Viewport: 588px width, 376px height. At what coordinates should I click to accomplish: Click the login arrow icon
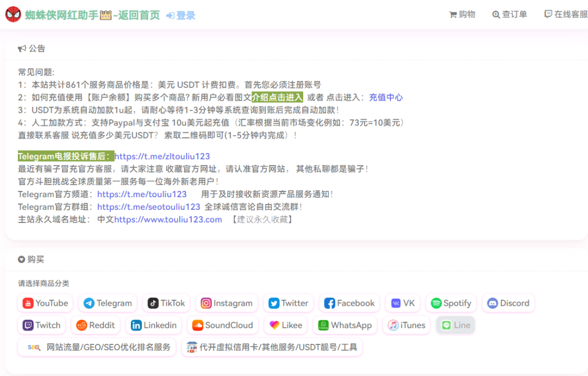170,16
